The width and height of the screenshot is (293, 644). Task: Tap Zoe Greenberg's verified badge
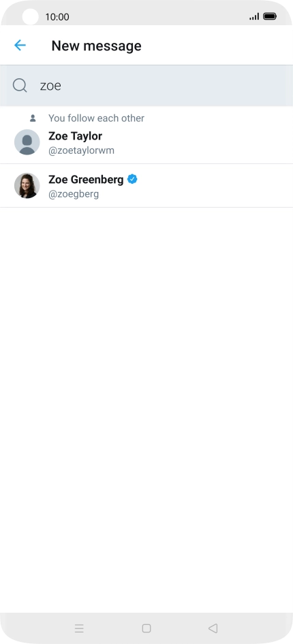point(132,179)
